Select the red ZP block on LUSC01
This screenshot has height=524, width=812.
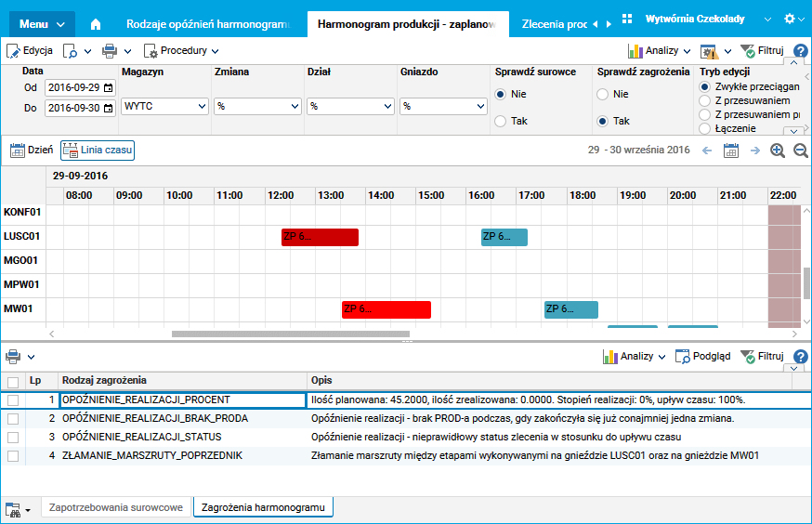320,237
